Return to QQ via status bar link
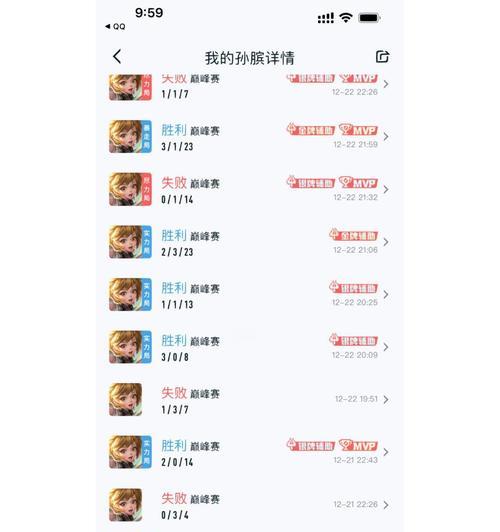The image size is (500, 532). 115,26
